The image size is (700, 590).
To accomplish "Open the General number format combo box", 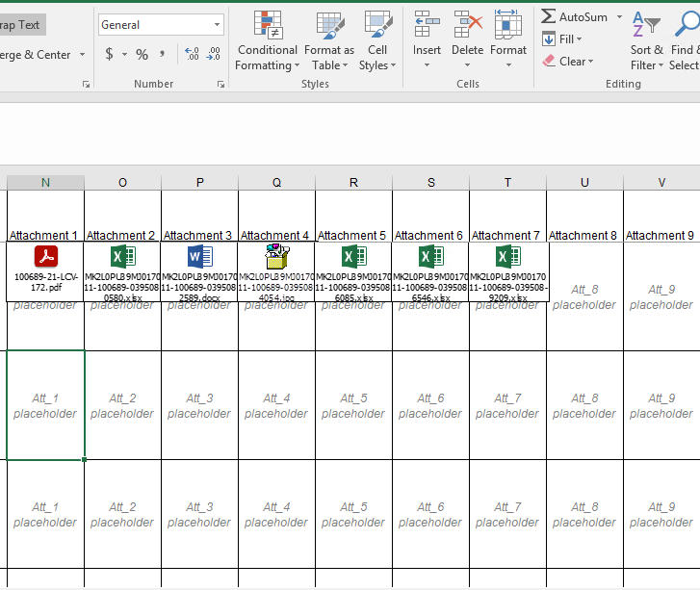I will [x=161, y=25].
